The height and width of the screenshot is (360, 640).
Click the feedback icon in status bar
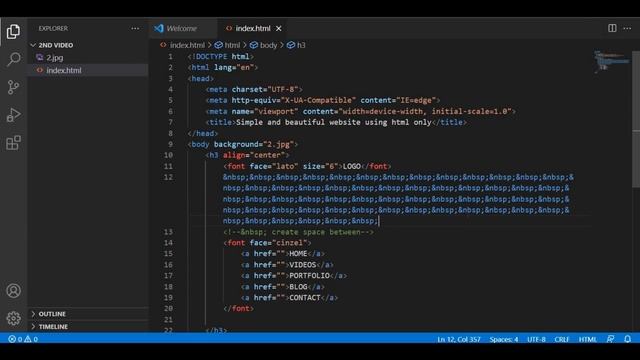tap(610, 339)
